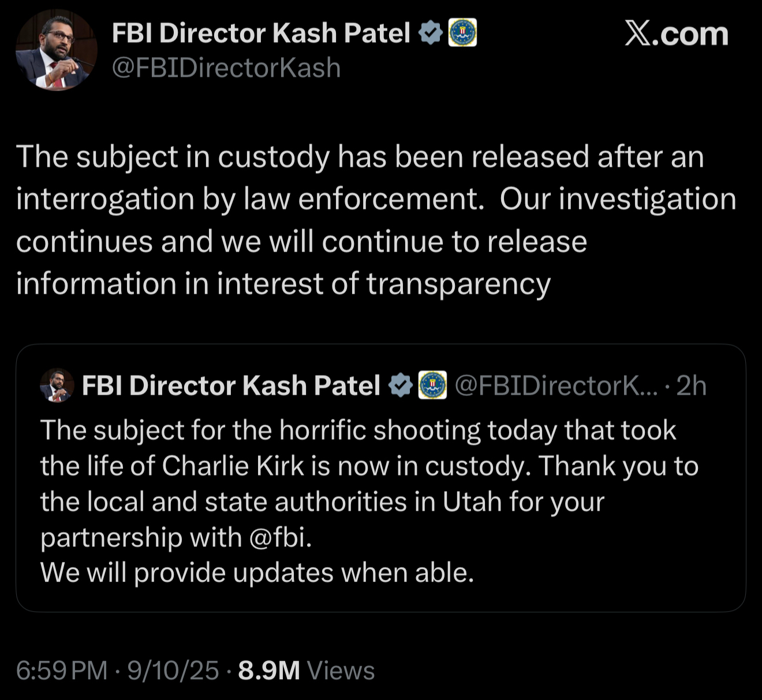Click 'Charlie Kirk' in the quoted post text
This screenshot has width=762, height=700.
coord(233,466)
